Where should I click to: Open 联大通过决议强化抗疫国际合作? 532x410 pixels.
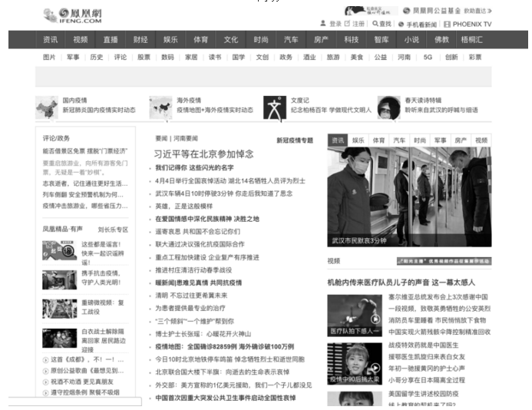coord(200,244)
